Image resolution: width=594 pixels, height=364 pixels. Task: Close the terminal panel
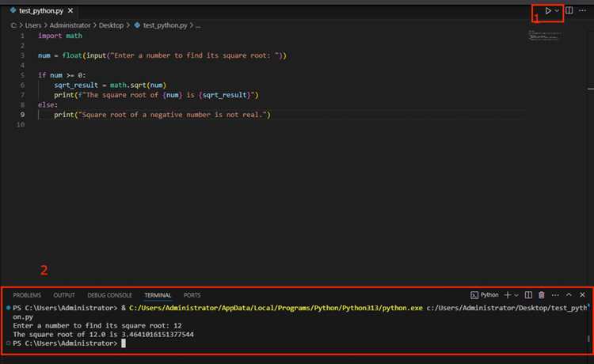tap(582, 294)
